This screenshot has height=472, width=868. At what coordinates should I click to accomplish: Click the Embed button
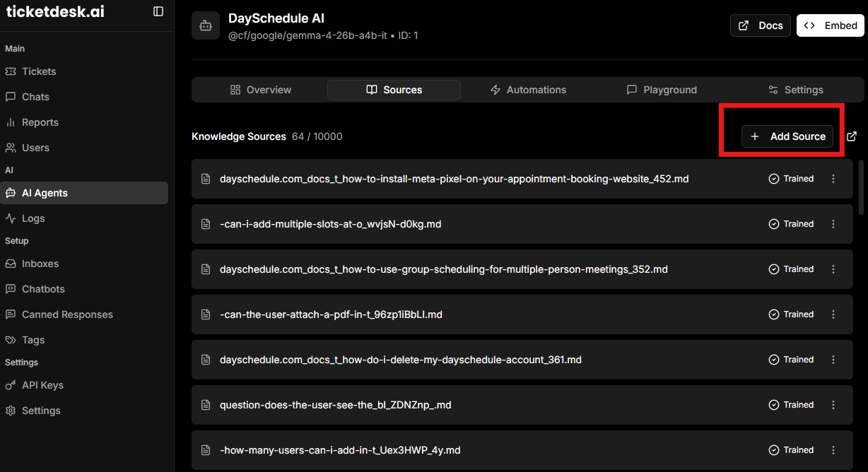tap(831, 25)
